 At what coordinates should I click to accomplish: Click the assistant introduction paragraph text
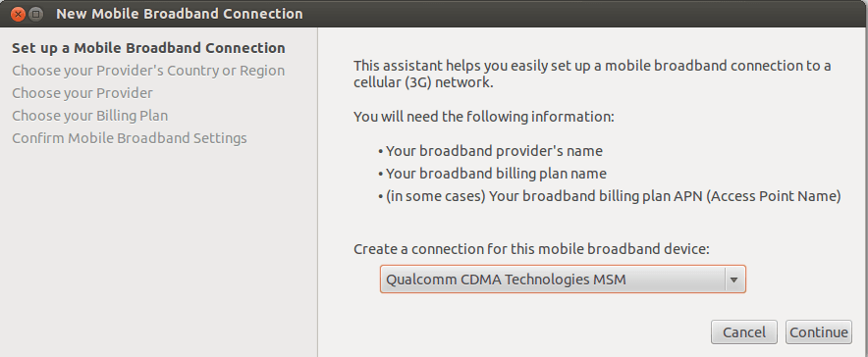click(592, 75)
